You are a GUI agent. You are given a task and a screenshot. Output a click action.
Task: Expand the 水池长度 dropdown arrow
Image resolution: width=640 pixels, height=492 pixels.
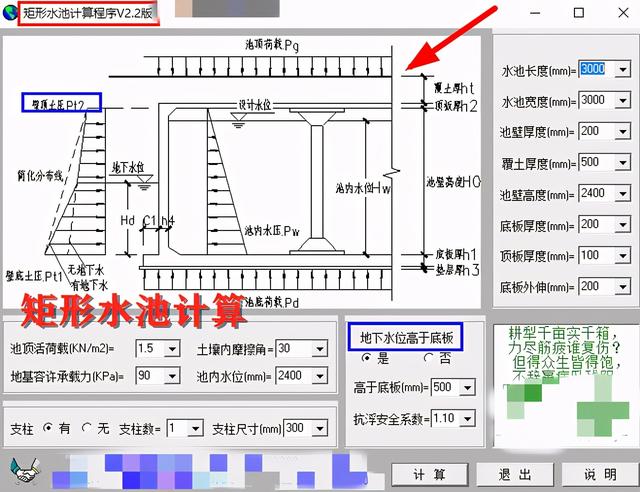coord(622,69)
